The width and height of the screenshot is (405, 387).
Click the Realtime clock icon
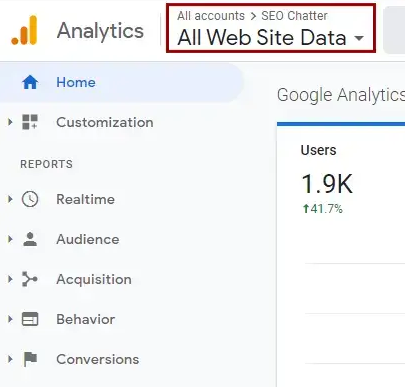(x=30, y=199)
